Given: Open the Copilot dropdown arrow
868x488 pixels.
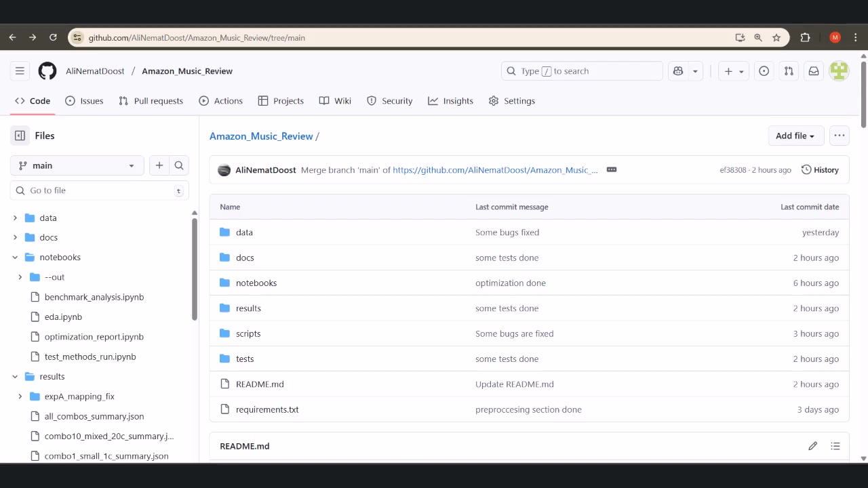Looking at the screenshot, I should (695, 71).
